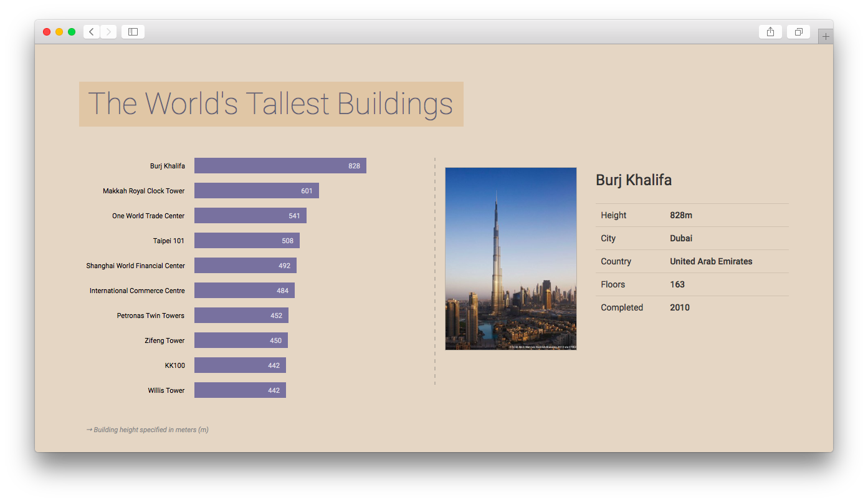Go forward with the browser forward arrow
868x502 pixels.
[x=108, y=32]
